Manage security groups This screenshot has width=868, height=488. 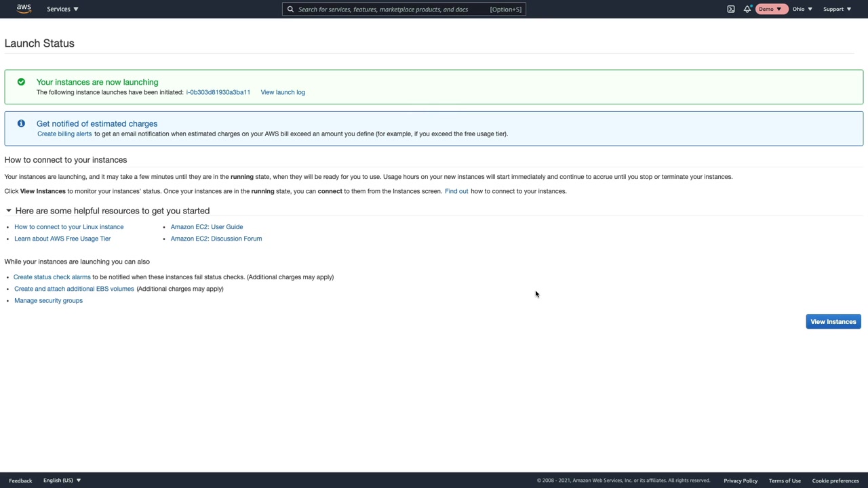(x=48, y=300)
